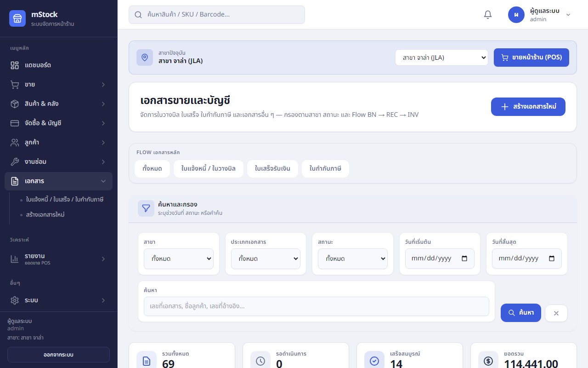
Task: Open the notifications bell
Action: [488, 15]
